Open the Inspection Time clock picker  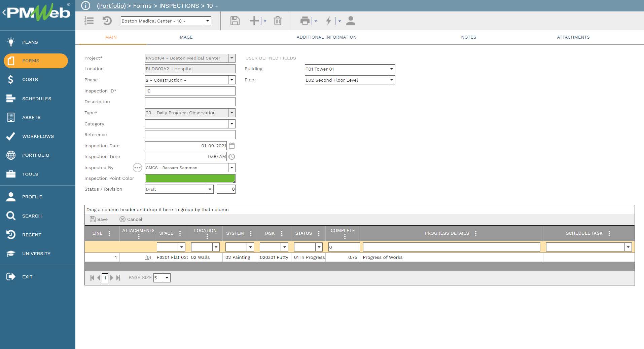pos(232,157)
